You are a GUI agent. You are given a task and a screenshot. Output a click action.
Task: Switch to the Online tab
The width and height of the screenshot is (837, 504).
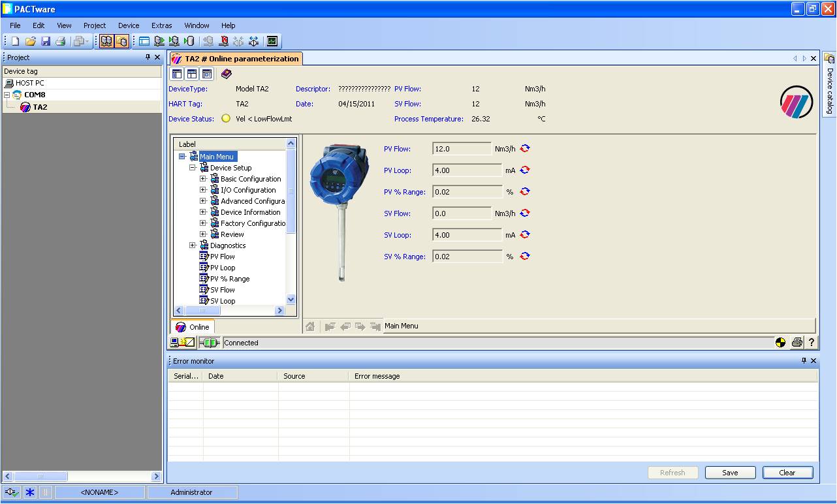pyautogui.click(x=193, y=327)
